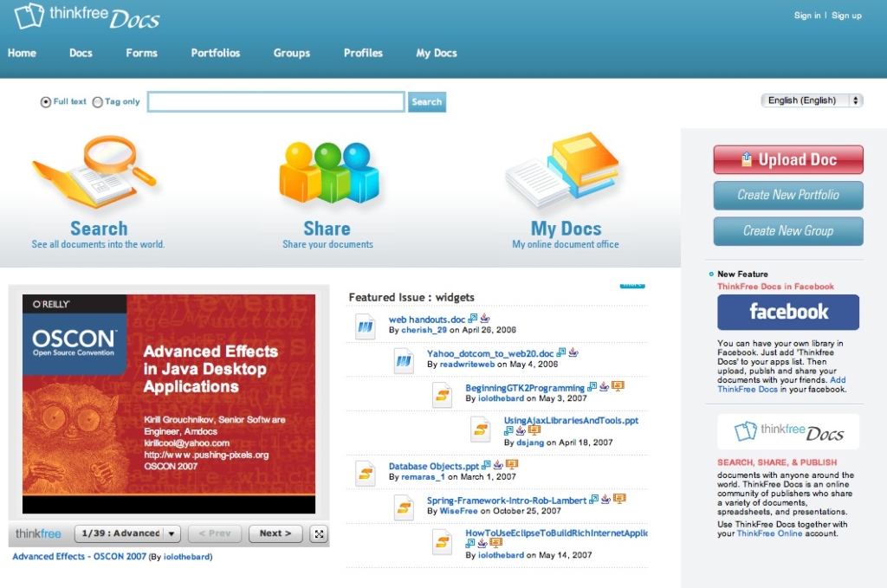Click the file icon for web handouts.doc
Image resolution: width=887 pixels, height=588 pixels.
366,326
